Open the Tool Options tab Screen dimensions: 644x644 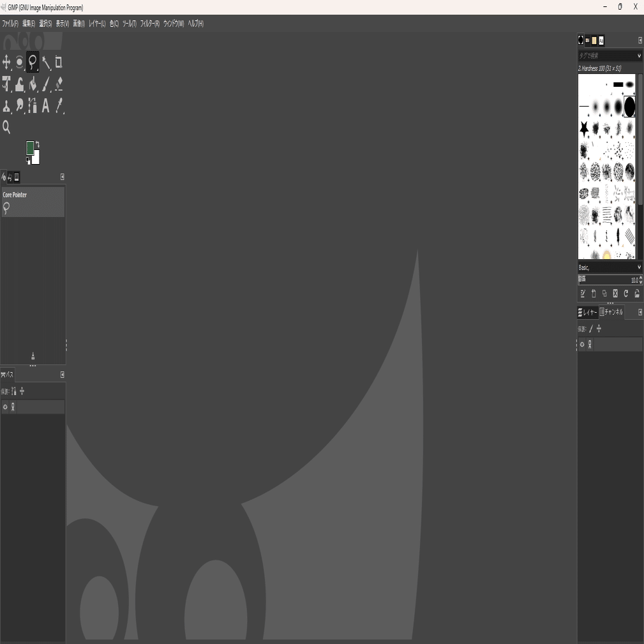(4, 177)
